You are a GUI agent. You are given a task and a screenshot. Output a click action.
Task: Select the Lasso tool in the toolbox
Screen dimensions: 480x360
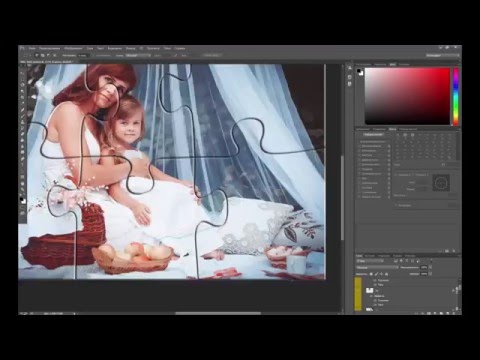[x=23, y=85]
